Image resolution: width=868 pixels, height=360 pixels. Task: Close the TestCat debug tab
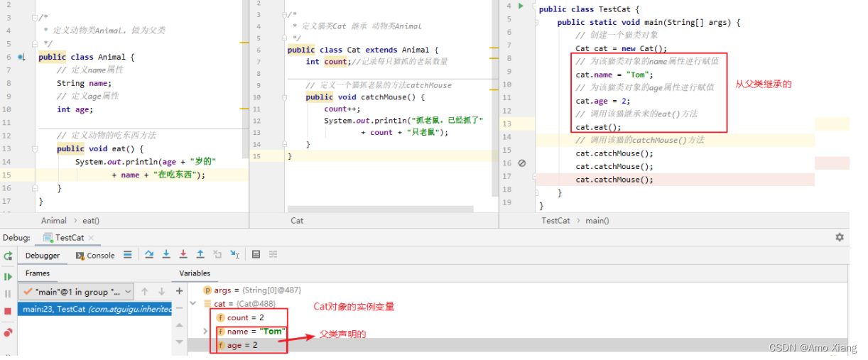92,238
